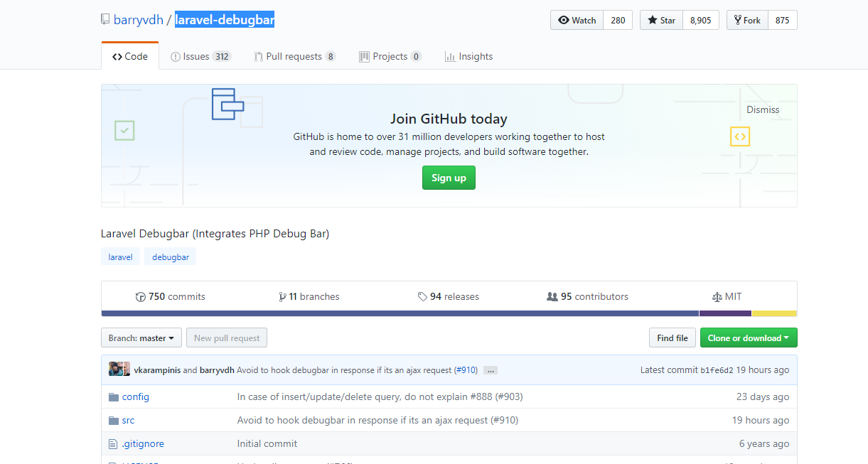Select the laravel topic tag
Screen dimensions: 868x464
(x=121, y=257)
